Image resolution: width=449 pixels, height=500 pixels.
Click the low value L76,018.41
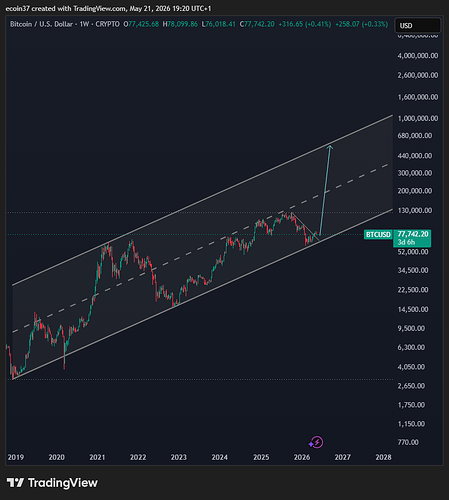pos(219,24)
